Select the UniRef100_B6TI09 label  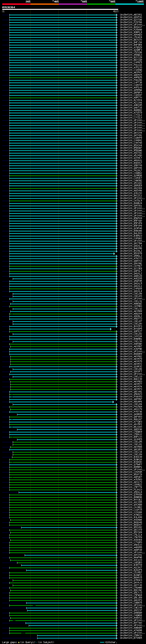[131, 60]
